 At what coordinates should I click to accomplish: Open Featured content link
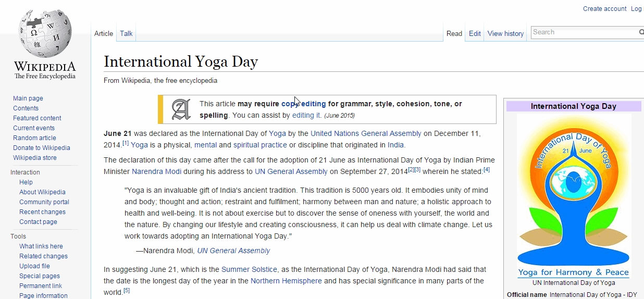[x=37, y=118]
